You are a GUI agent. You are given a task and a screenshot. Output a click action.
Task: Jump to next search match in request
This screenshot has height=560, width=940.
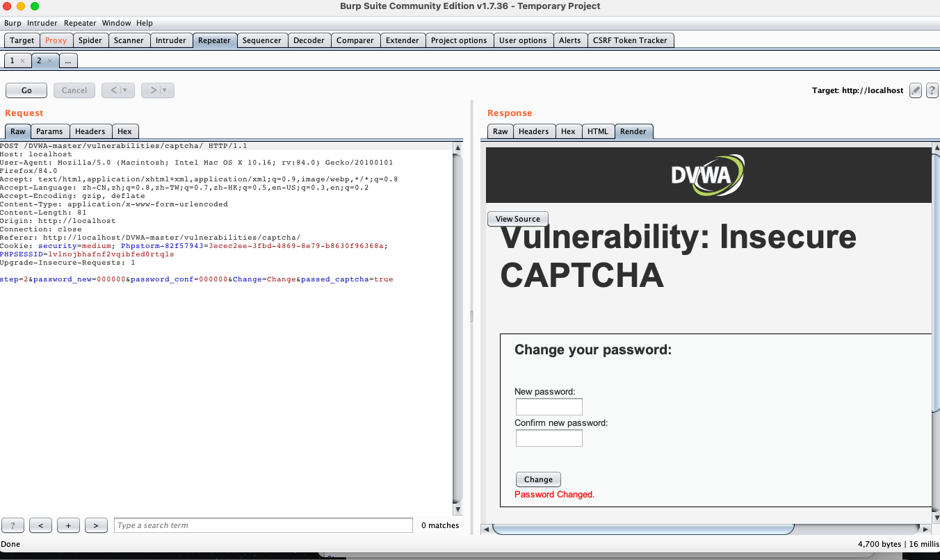96,525
